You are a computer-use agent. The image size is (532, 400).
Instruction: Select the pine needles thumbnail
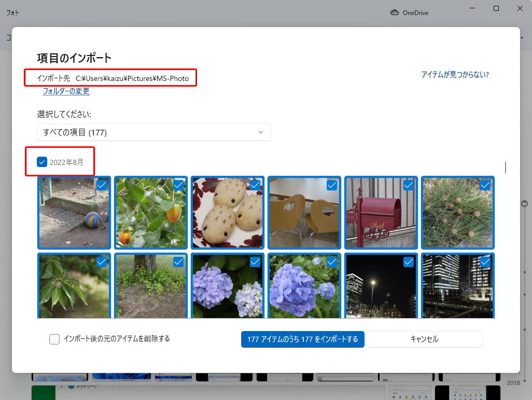[x=458, y=213]
